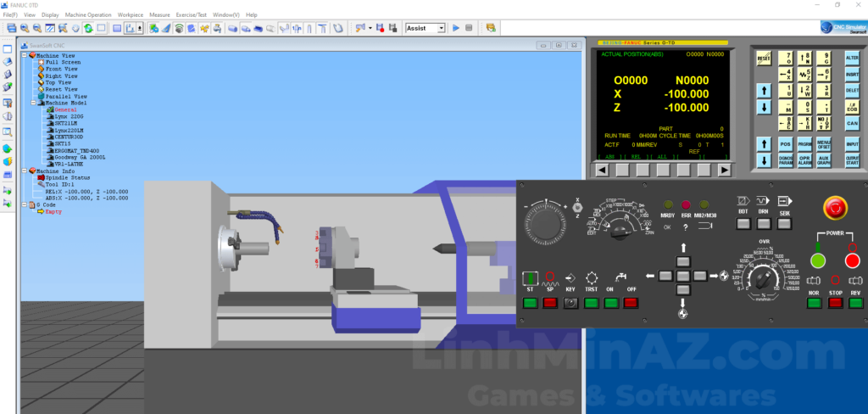Turn coolant ON with green button
Viewport: 868px width, 414px height.
[x=611, y=303]
